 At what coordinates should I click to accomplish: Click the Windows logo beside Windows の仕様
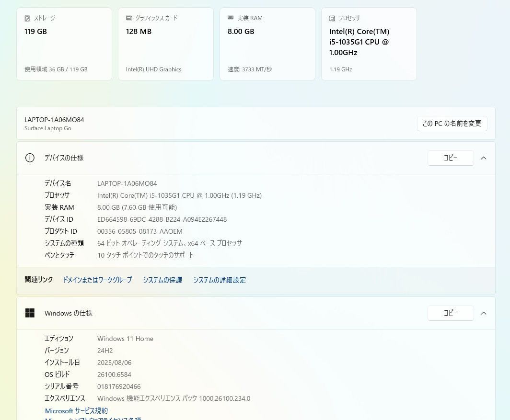pos(30,313)
